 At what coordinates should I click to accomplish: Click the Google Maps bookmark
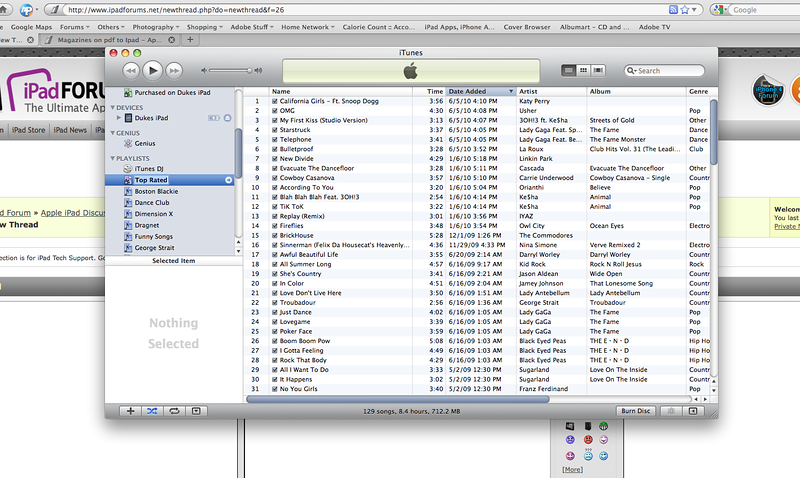point(31,27)
